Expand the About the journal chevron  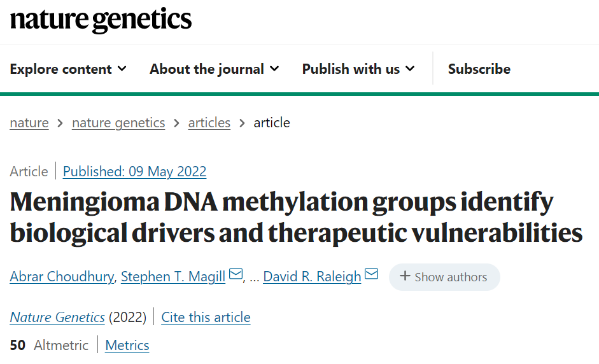pos(274,69)
